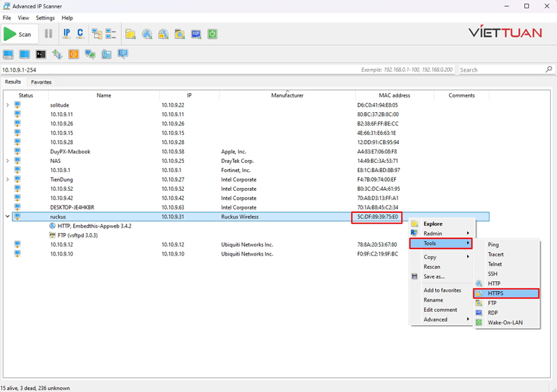Click the expand all tree icon
Screen dimensions: 557x392
point(97,33)
